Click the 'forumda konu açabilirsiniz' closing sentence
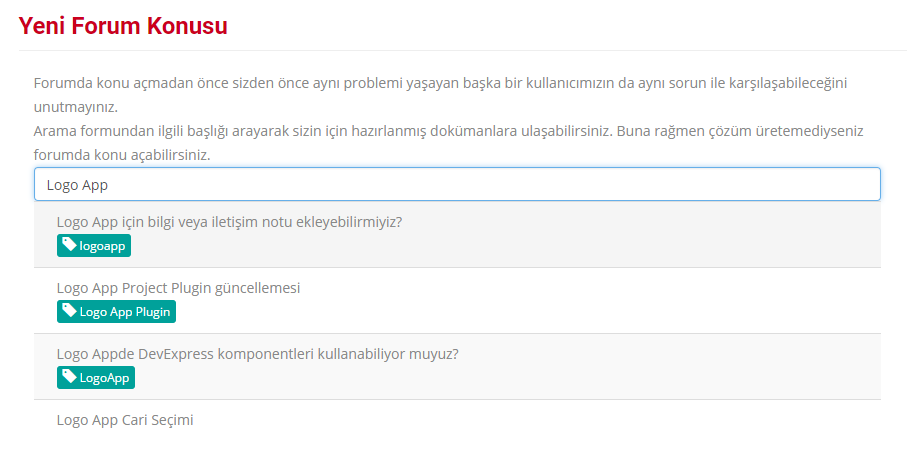This screenshot has height=457, width=907. [121, 155]
